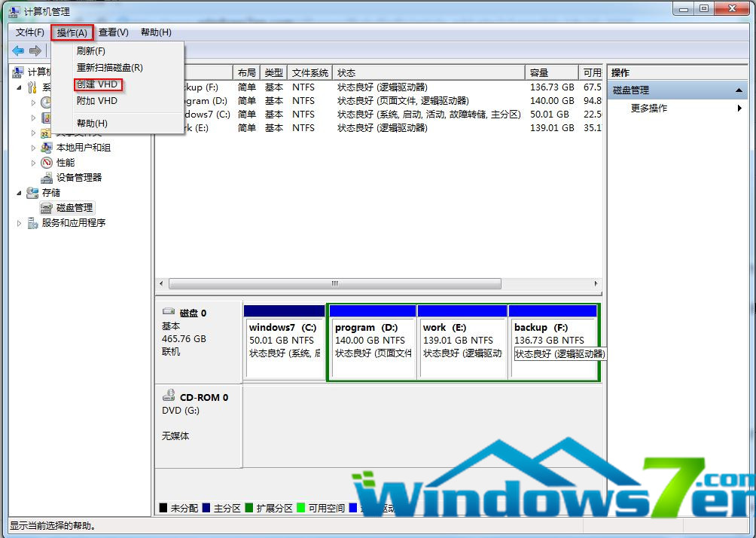Open the 查看(V) menu
Screen dimensions: 756x538
tap(113, 32)
